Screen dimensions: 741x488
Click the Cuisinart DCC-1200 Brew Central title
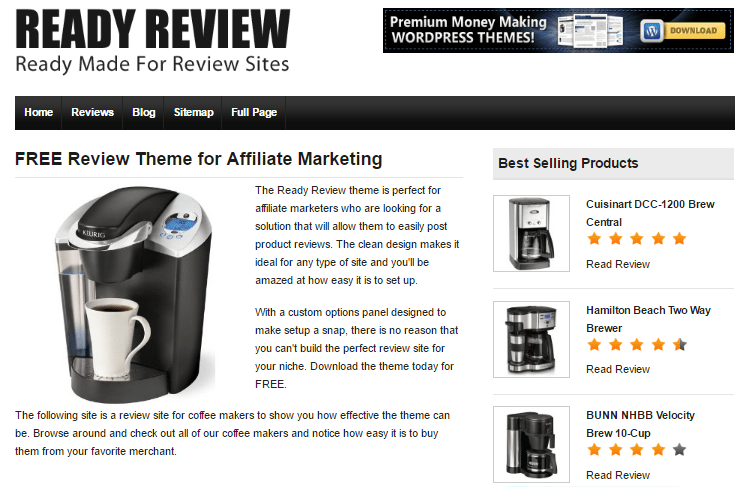click(650, 213)
